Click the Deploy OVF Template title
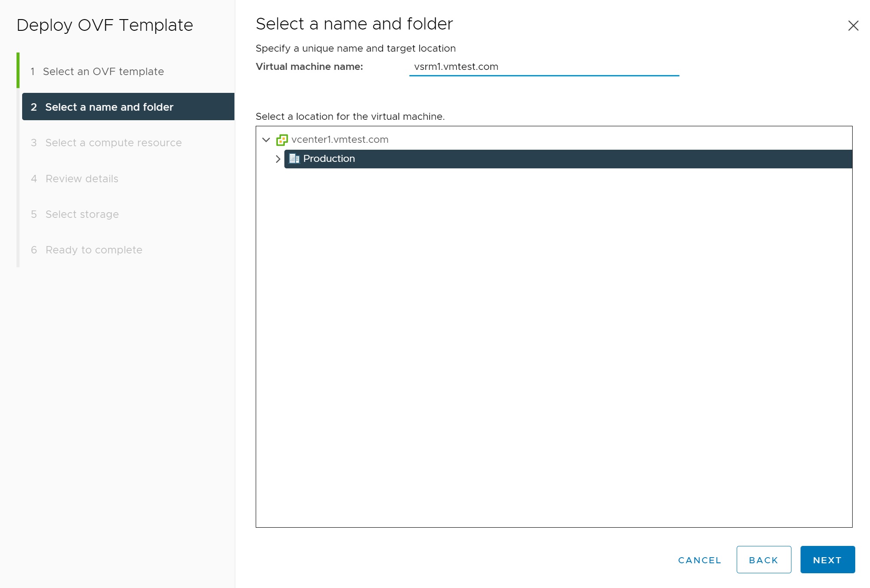This screenshot has height=588, width=870. click(105, 25)
